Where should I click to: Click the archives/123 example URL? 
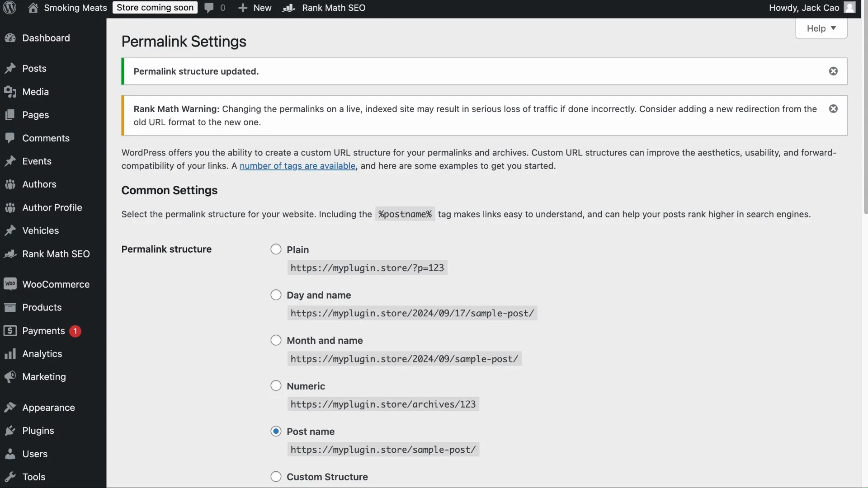(383, 404)
